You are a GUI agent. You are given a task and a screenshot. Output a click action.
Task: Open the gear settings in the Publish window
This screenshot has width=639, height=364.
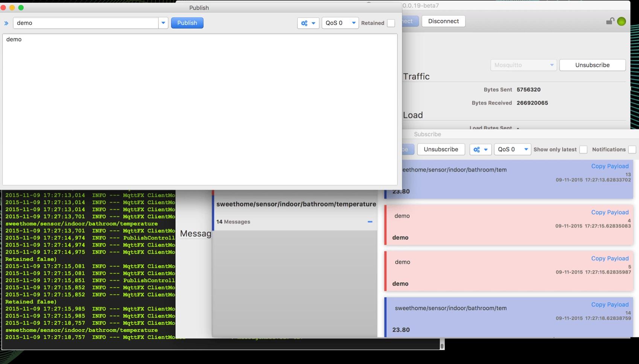(308, 23)
